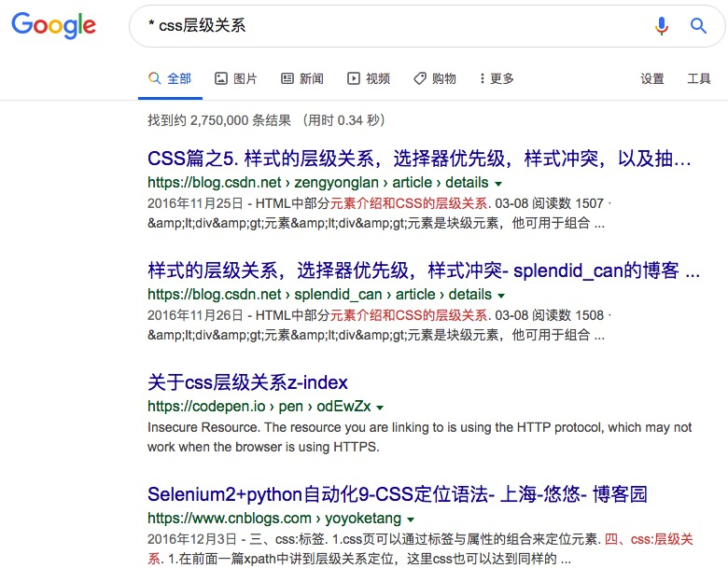Click URL blog.csdn.net › splendid_can
Viewport: 728px width, 568px height.
point(319,294)
